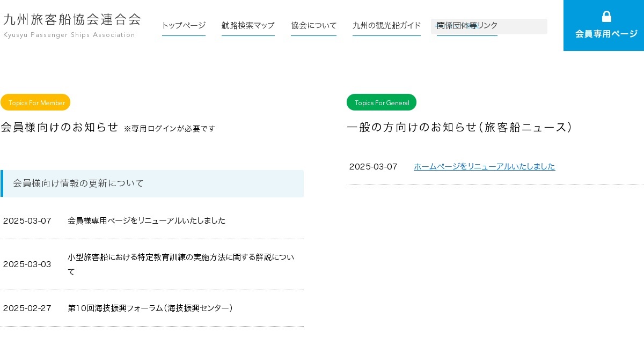Go to トップページ in the navigation
This screenshot has width=644, height=339.
pos(184,25)
